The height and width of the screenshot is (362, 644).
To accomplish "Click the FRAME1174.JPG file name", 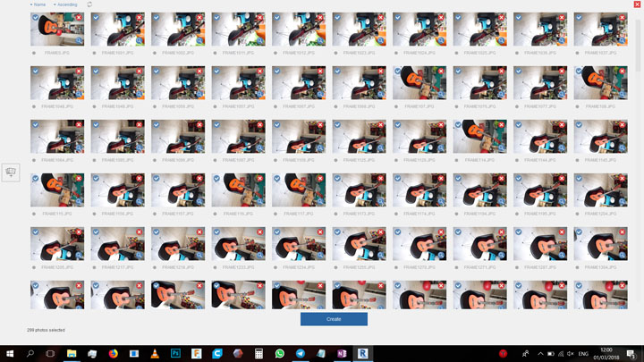I will (419, 214).
